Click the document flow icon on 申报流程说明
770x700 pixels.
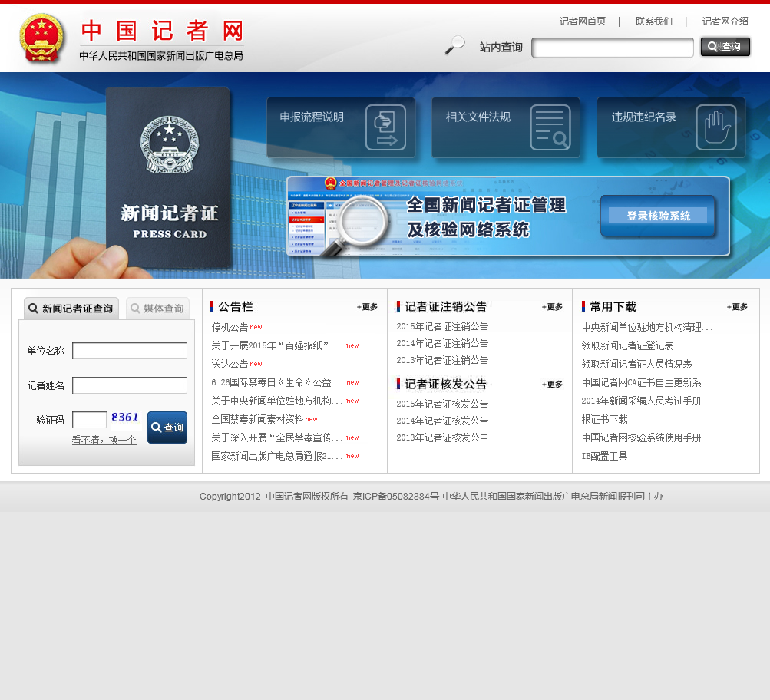point(385,127)
